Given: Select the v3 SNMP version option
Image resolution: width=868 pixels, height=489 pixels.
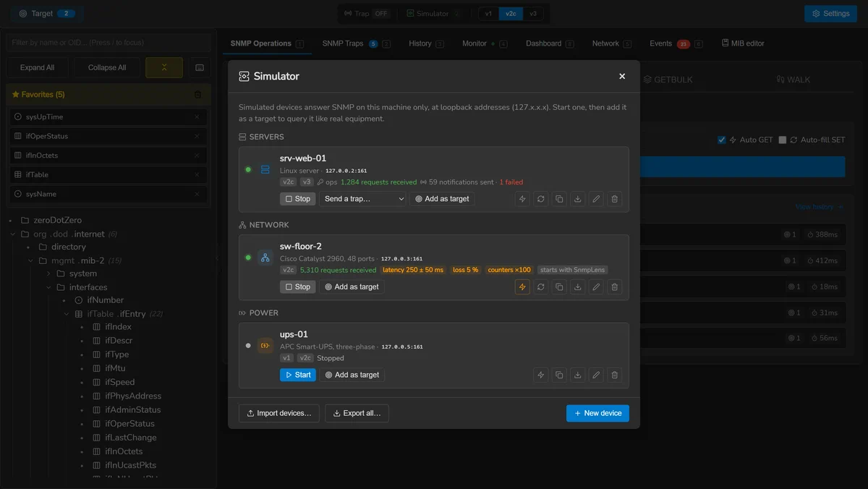Looking at the screenshot, I should [533, 14].
